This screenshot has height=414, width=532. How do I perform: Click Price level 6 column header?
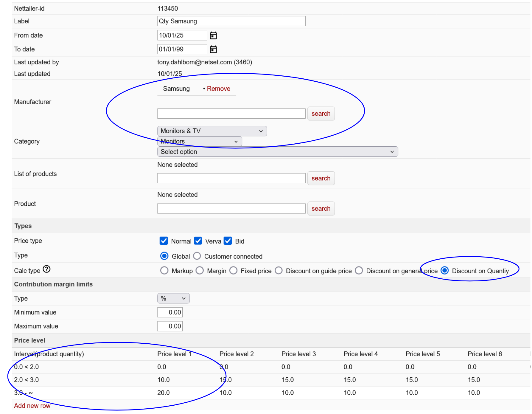tap(485, 354)
